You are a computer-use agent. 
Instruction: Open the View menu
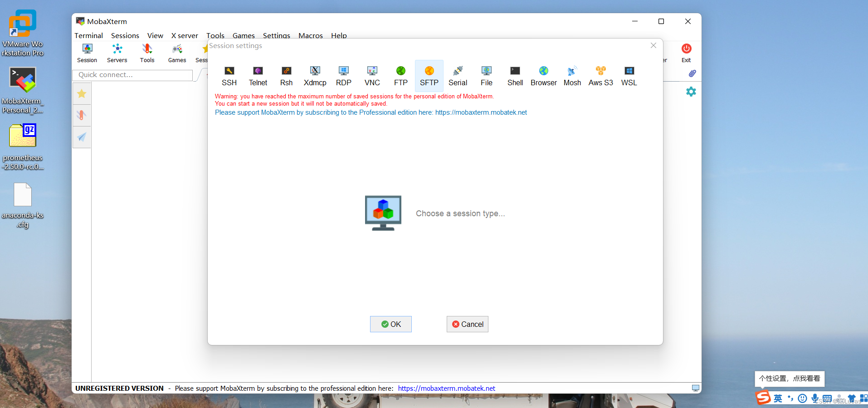pos(155,35)
